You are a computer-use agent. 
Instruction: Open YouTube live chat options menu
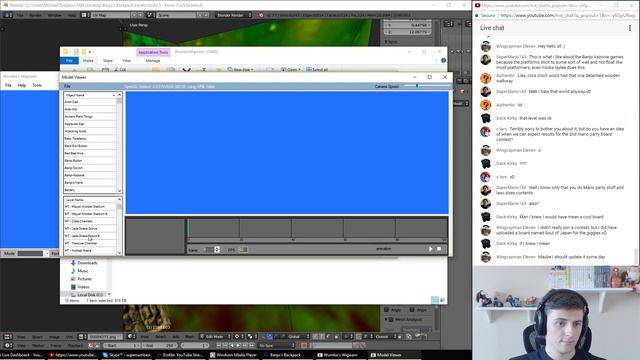tap(630, 28)
